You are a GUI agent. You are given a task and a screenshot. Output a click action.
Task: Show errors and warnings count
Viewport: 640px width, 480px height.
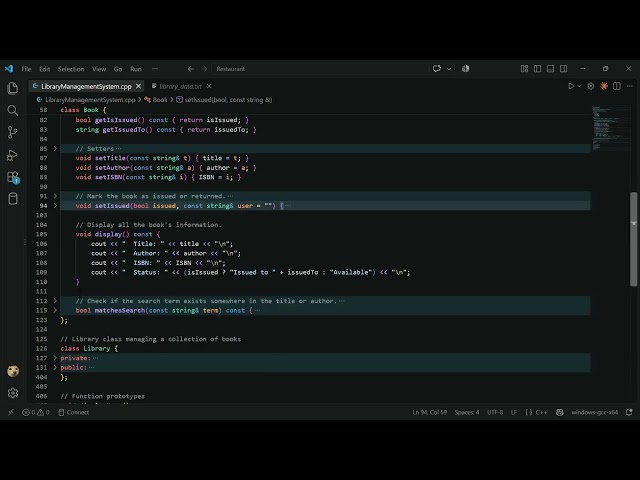pyautogui.click(x=36, y=412)
